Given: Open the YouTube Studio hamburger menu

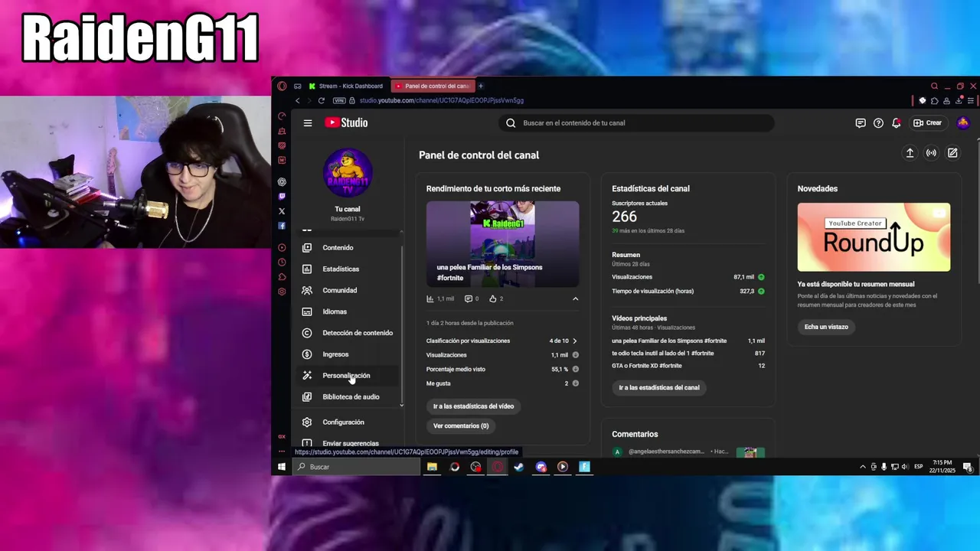Looking at the screenshot, I should point(308,122).
